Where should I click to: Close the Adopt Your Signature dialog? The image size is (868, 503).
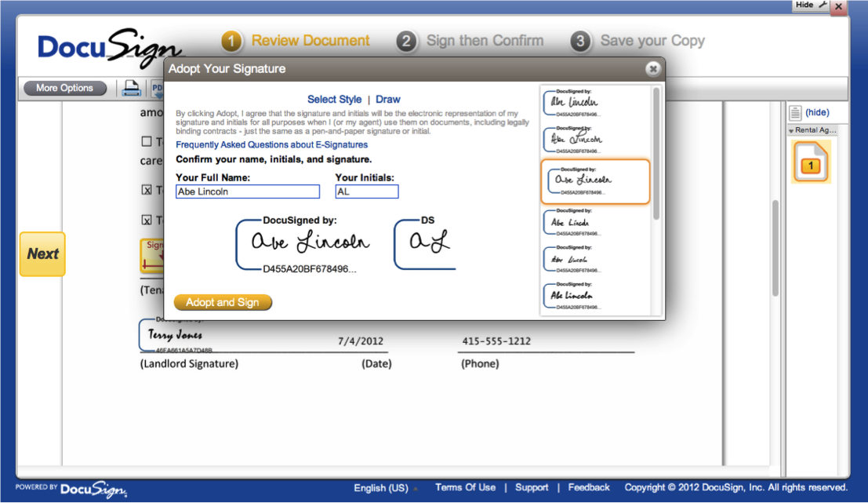[x=652, y=69]
